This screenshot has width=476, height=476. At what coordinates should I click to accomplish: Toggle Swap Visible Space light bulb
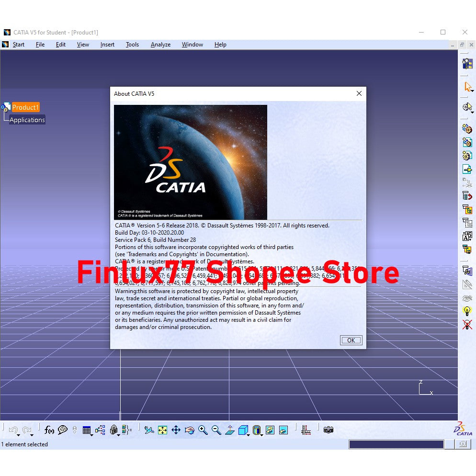[x=467, y=310]
